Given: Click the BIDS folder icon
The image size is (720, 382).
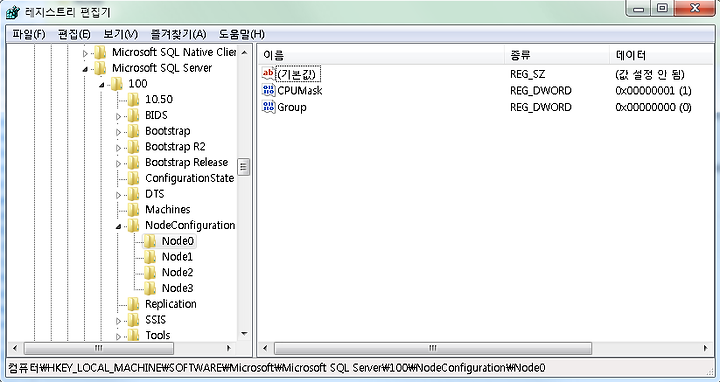Looking at the screenshot, I should (x=133, y=115).
